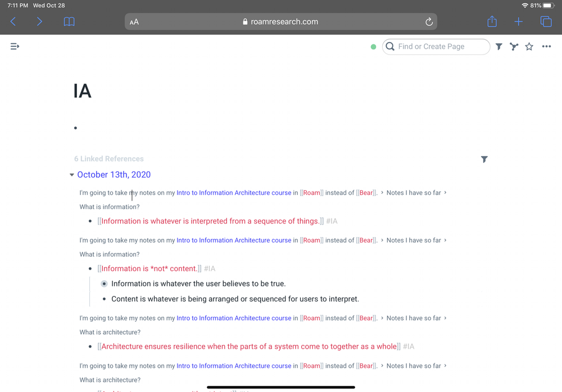Zoom into bullet 'Information is whatever the user believes'
Viewport: 562px width, 392px height.
(104, 284)
